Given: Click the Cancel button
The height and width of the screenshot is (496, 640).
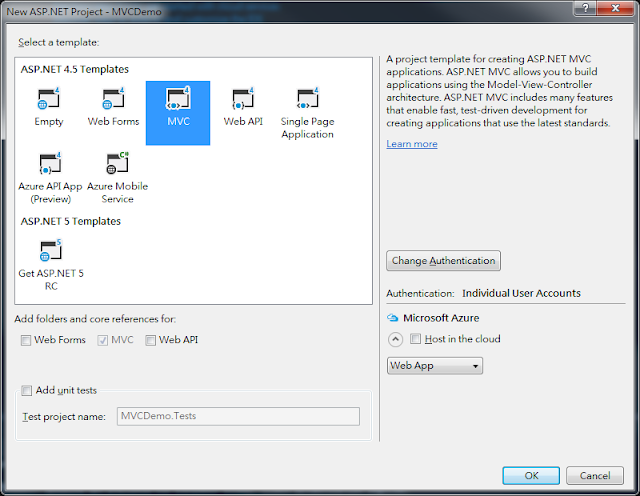Looking at the screenshot, I should pyautogui.click(x=595, y=476).
